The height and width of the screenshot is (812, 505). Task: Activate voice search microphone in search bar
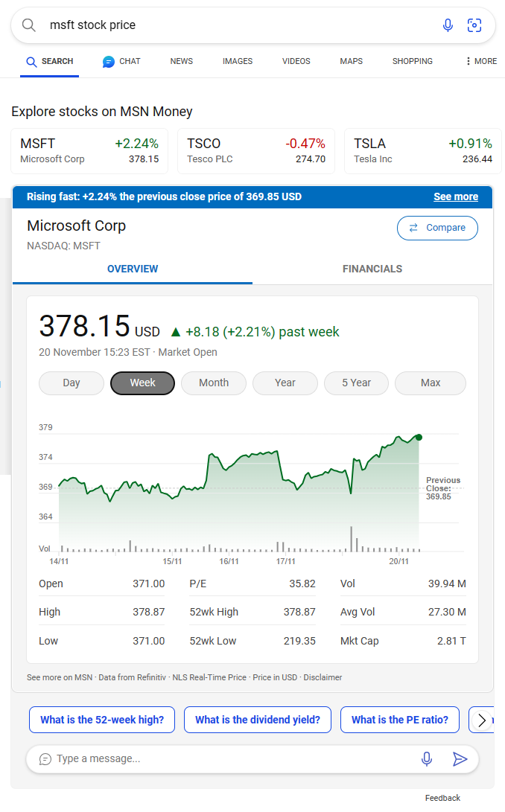[x=448, y=25]
